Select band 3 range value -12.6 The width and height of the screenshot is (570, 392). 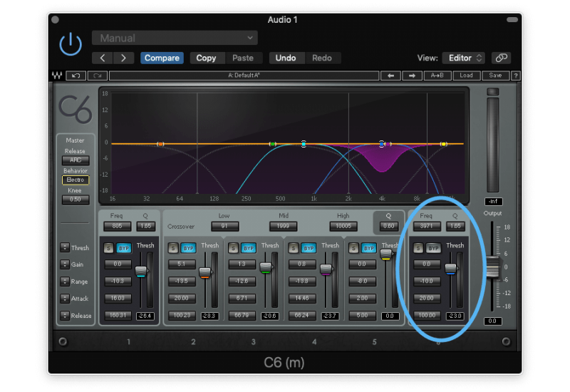242,281
